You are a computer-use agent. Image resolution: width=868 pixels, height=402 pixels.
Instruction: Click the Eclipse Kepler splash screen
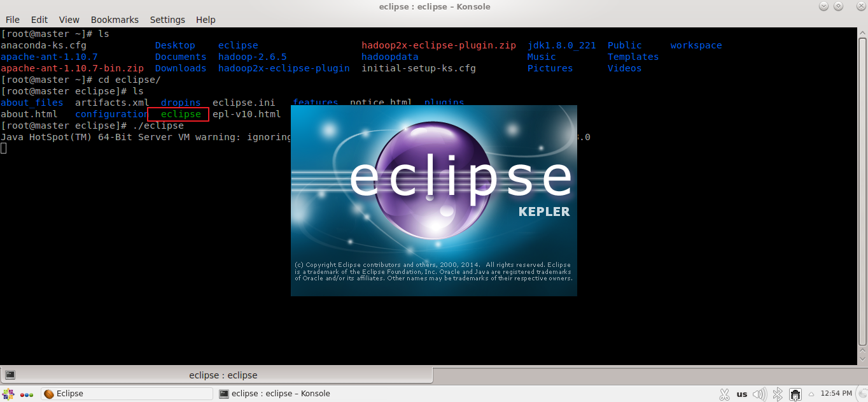click(434, 201)
